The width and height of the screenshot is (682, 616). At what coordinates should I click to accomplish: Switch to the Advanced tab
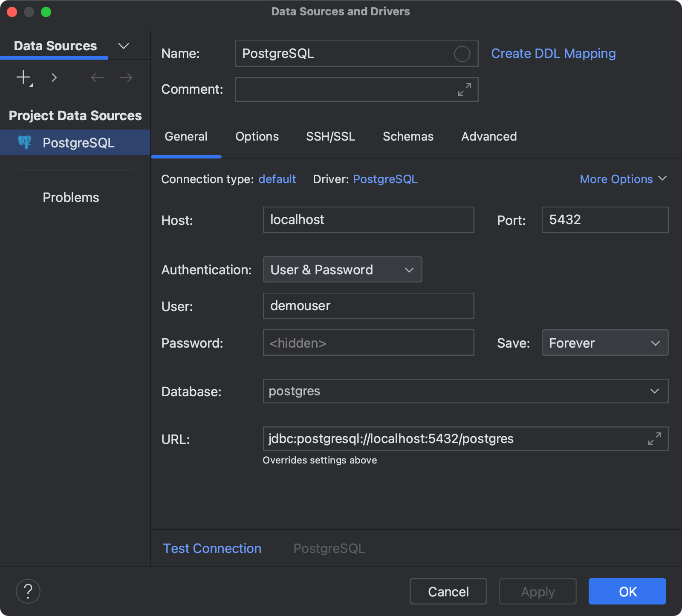coord(488,136)
